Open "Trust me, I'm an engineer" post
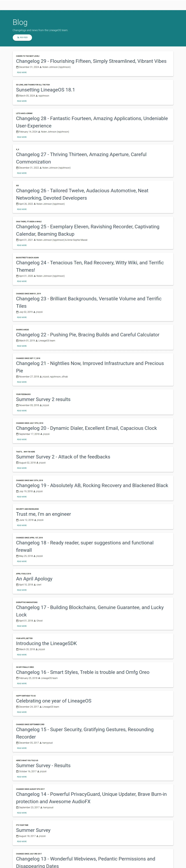The height and width of the screenshot is (868, 186). [44, 514]
